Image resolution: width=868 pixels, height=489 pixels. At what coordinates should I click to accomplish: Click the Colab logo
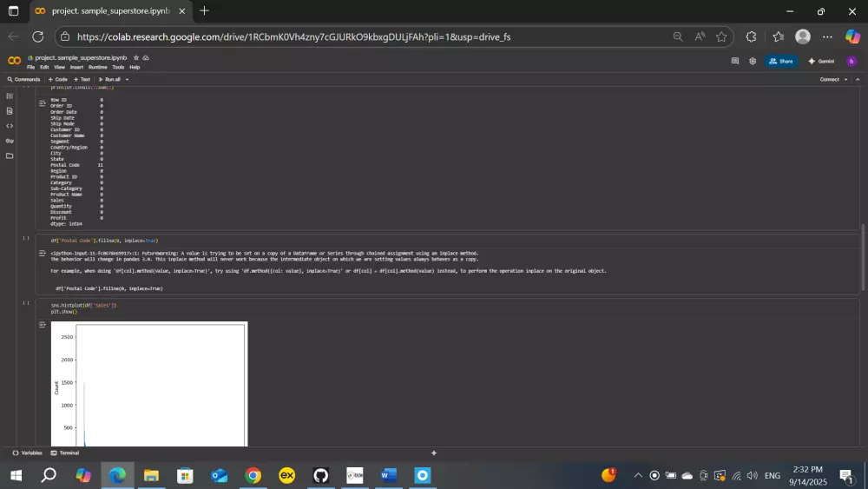point(15,61)
